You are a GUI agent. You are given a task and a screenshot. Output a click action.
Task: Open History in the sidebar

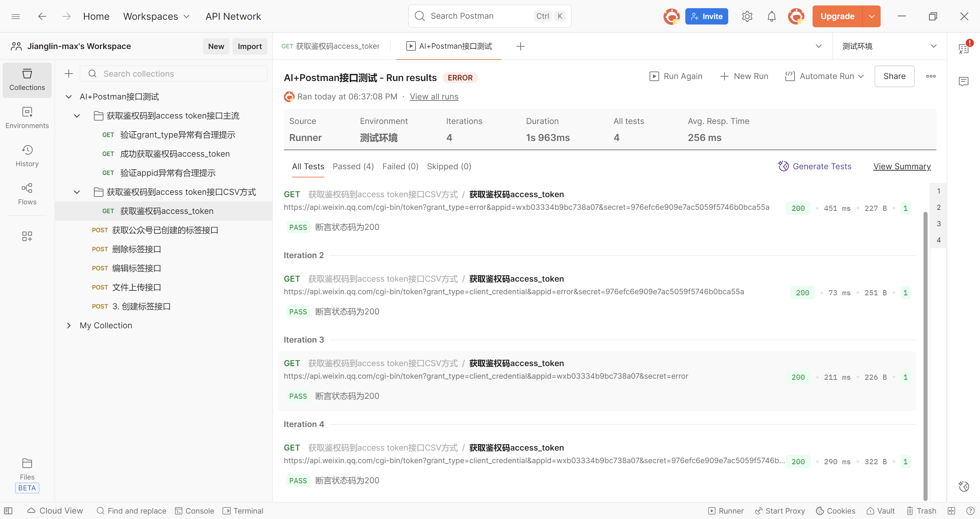click(x=27, y=156)
